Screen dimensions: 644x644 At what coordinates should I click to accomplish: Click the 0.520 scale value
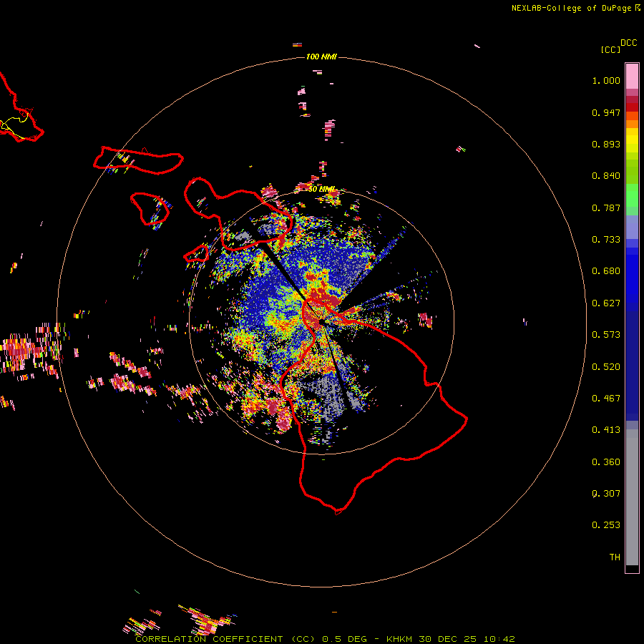coord(606,367)
